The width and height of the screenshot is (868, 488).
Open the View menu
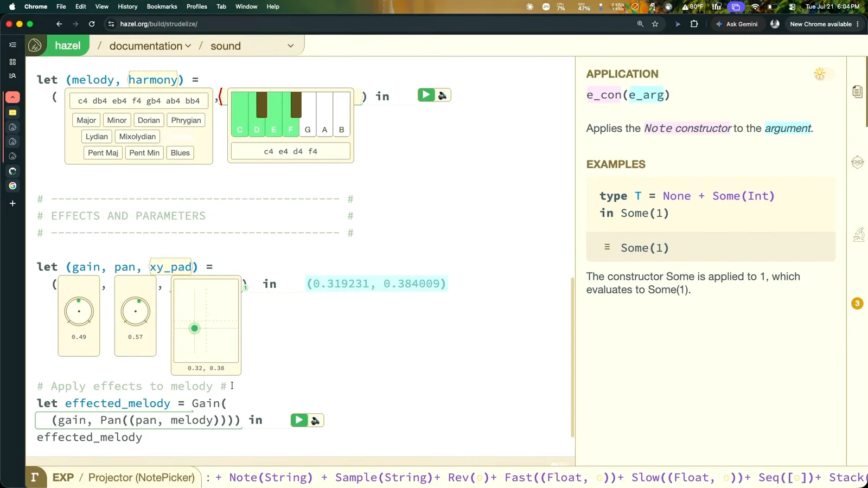tap(102, 7)
